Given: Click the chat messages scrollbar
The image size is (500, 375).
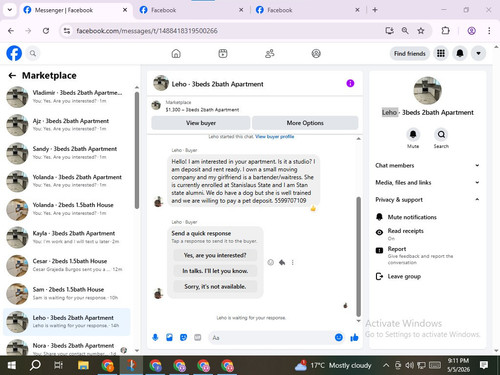Looking at the screenshot, I should (x=359, y=257).
